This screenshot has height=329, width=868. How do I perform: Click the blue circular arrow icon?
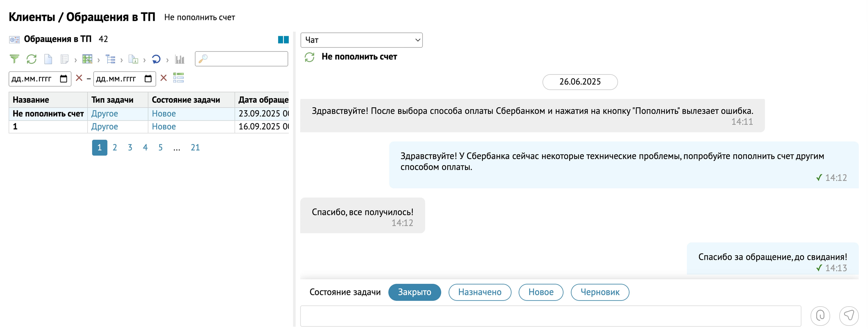click(156, 59)
